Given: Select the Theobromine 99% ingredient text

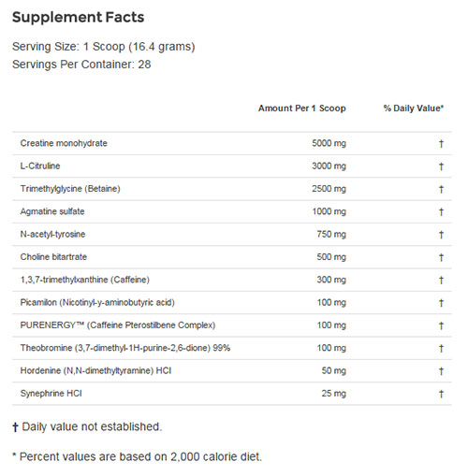Looking at the screenshot, I should pyautogui.click(x=125, y=348).
